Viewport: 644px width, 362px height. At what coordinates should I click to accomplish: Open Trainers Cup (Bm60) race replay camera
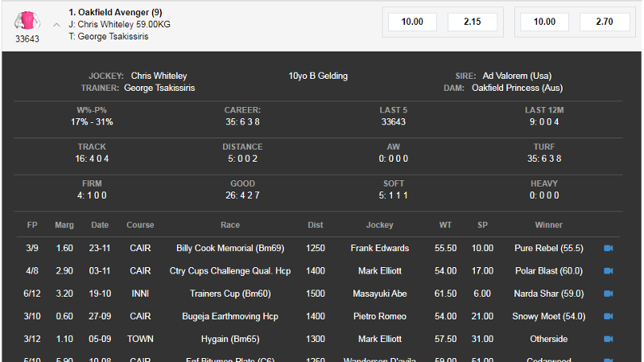coord(609,294)
